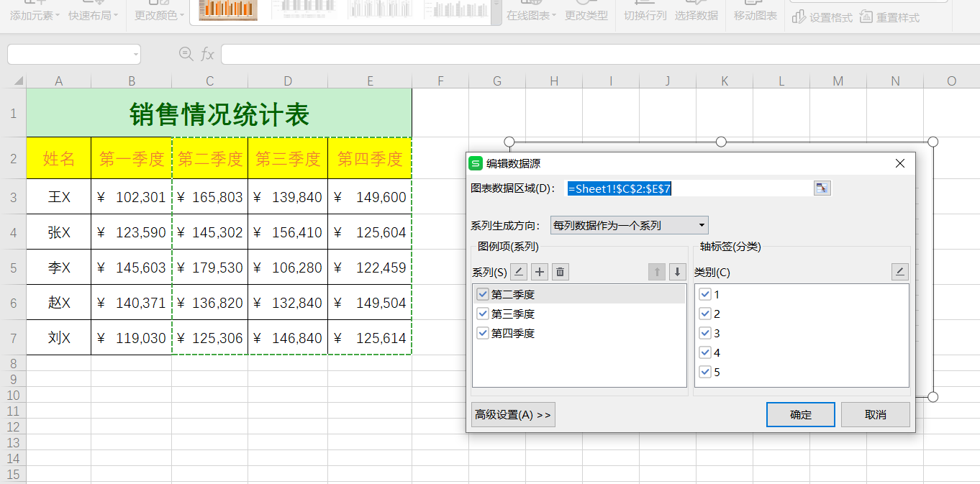Uncheck the 第四季度 series checkbox
This screenshot has width=980, height=484.
click(483, 333)
